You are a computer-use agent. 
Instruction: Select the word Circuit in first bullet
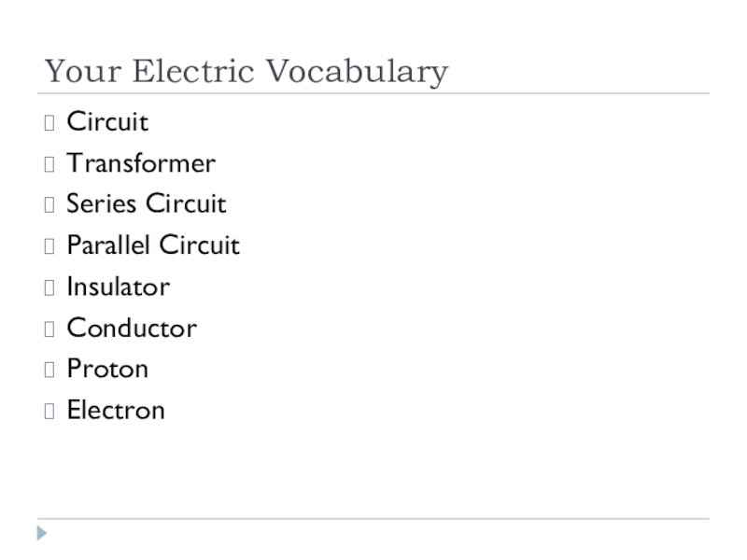pos(107,122)
